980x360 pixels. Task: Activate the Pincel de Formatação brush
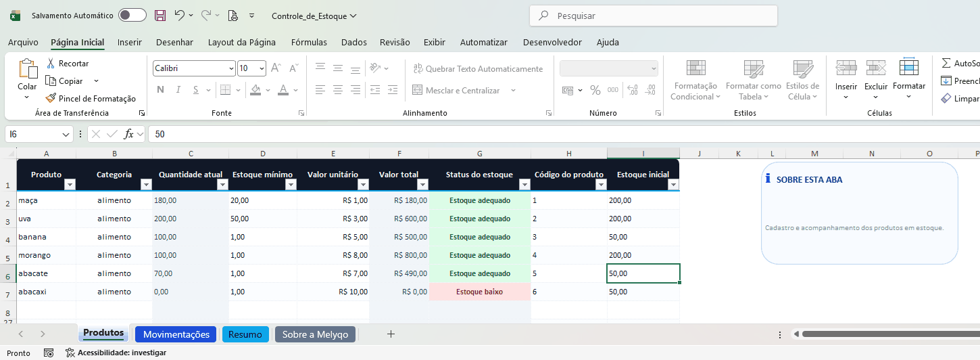[x=51, y=98]
